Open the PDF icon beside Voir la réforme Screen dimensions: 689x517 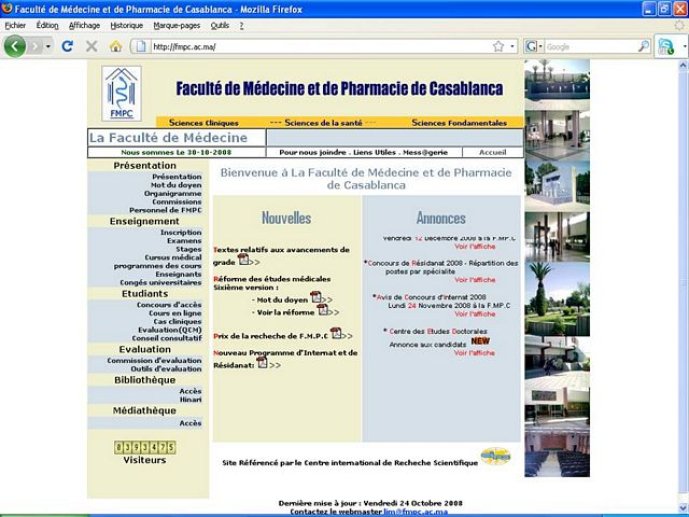[x=323, y=309]
